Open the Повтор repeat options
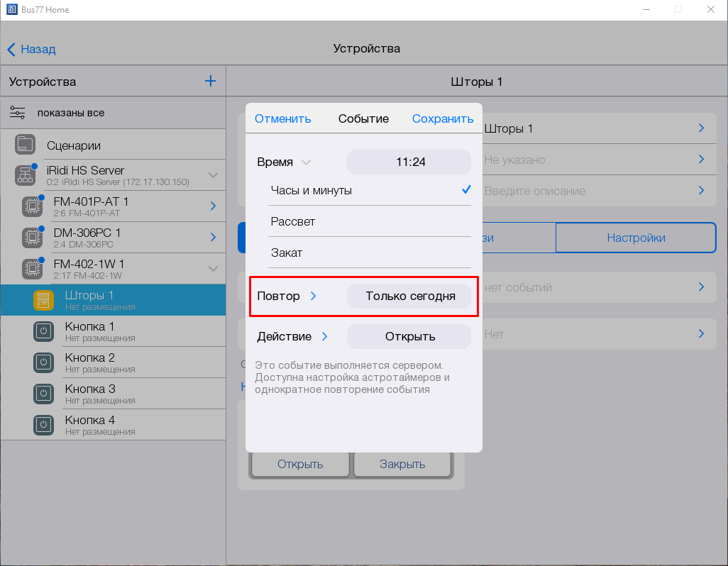This screenshot has height=566, width=728. point(287,296)
